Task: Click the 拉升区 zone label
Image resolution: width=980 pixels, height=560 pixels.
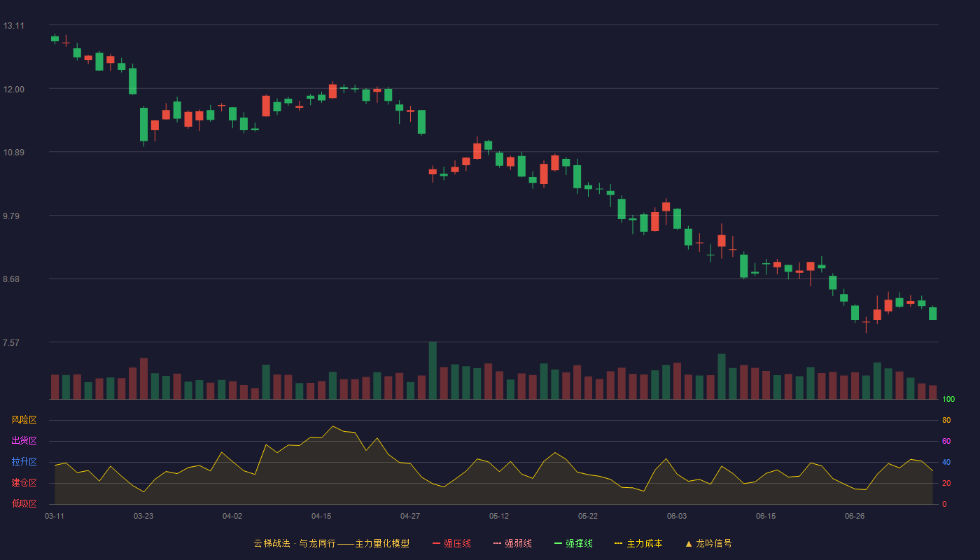Action: click(24, 462)
